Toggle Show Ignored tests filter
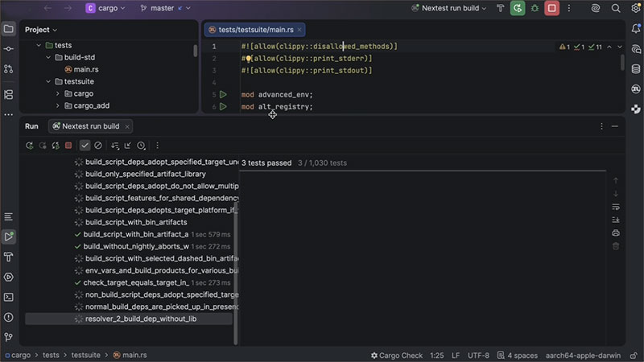 98,146
